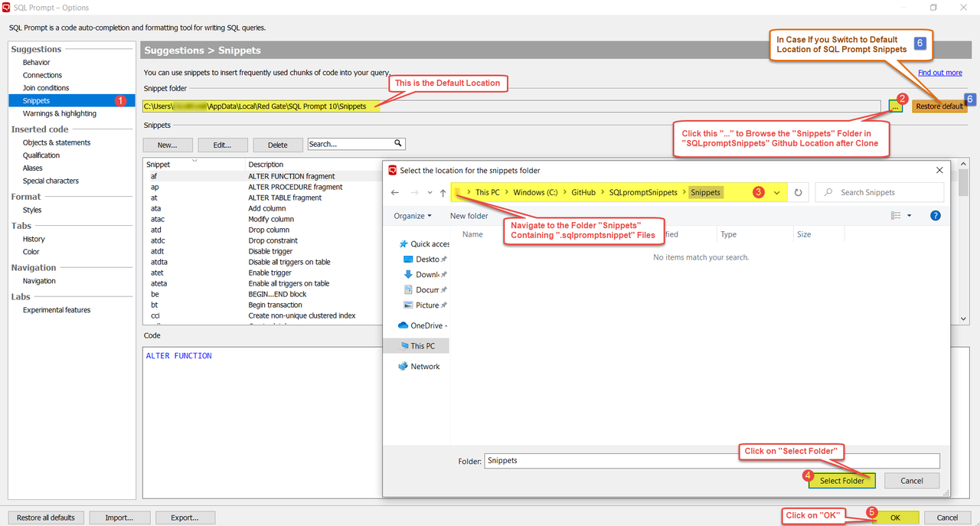Screen dimensions: 980x526
Task: Click the Back arrow in folder dialog
Action: coord(394,193)
